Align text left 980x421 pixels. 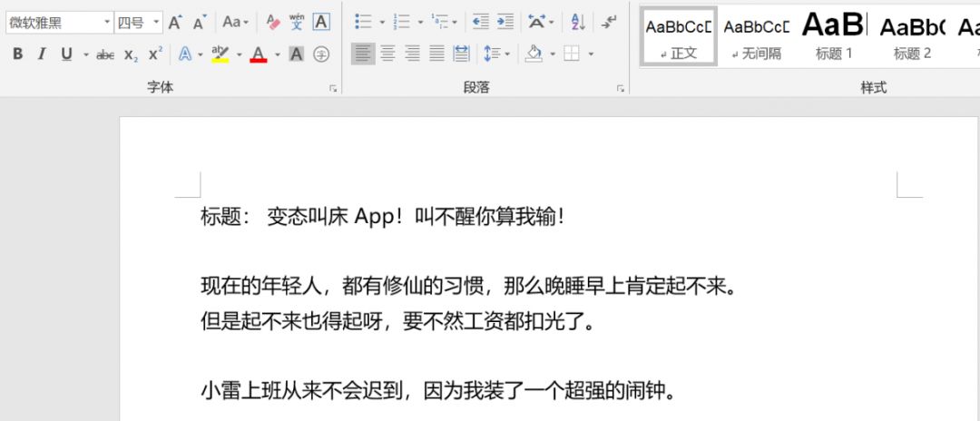tap(363, 54)
